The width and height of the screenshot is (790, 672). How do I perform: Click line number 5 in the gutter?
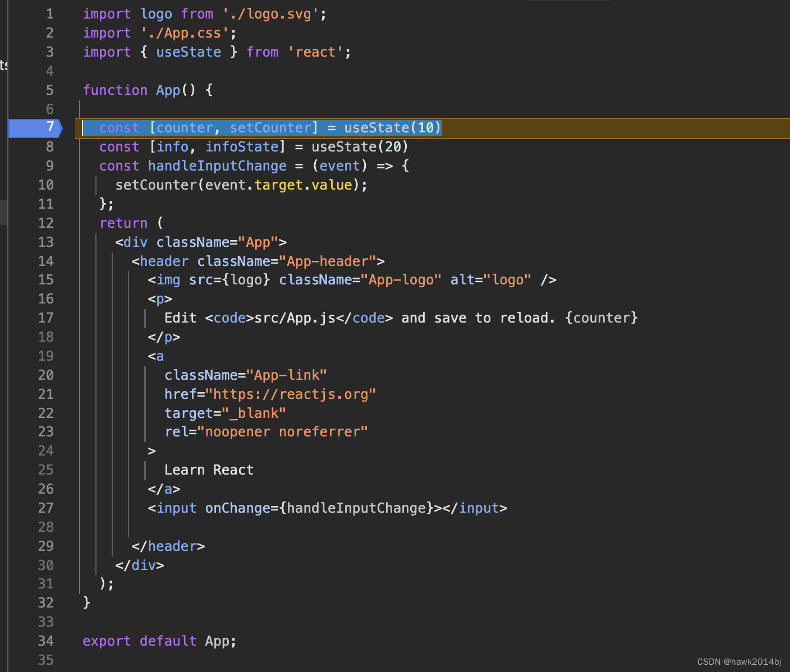pos(50,90)
